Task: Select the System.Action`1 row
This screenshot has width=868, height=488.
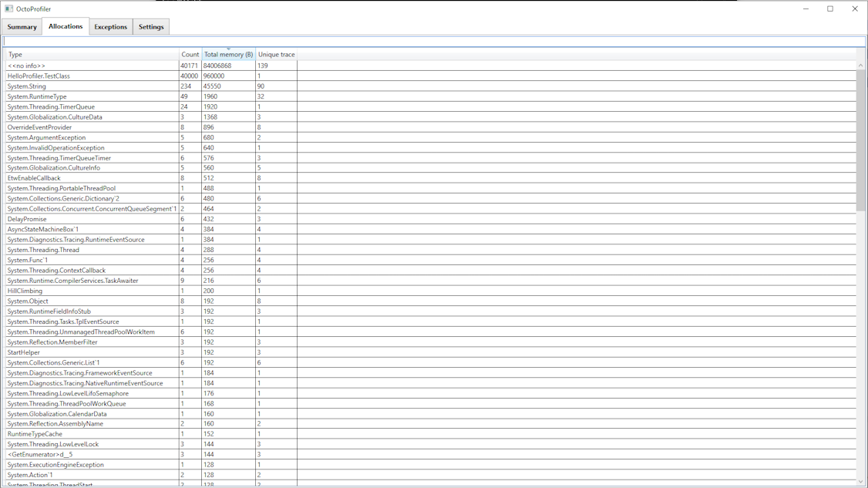Action: pos(431,475)
